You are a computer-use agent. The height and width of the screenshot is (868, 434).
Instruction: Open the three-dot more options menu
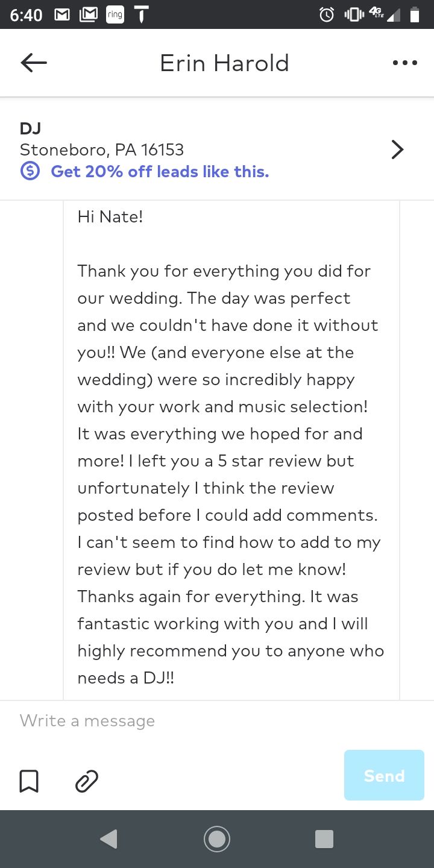coord(404,63)
